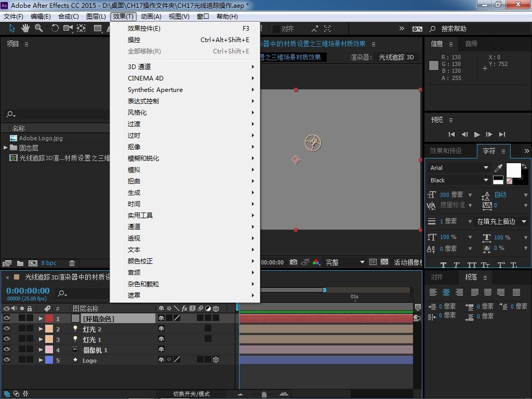The image size is (532, 399).
Task: Select the Hand tool
Action: (26, 29)
